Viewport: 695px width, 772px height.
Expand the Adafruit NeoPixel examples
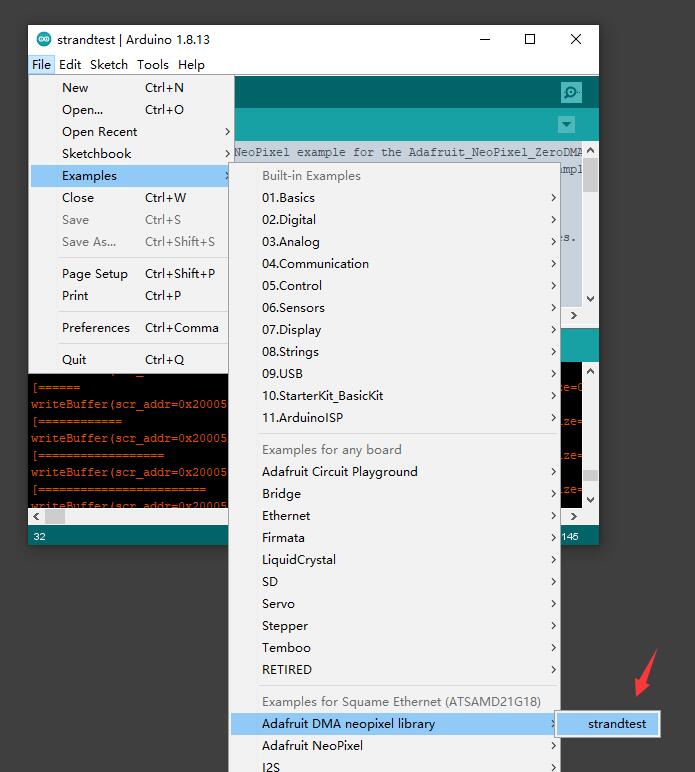395,746
